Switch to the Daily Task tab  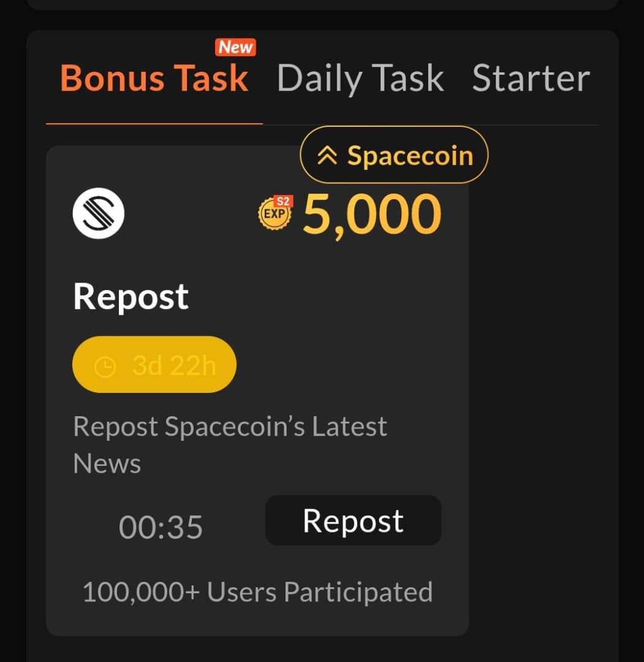coord(360,79)
